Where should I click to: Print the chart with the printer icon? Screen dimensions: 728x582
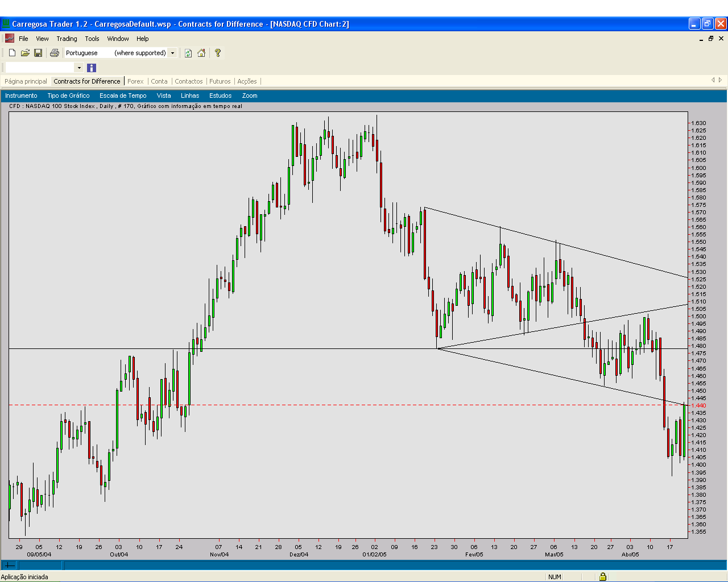55,53
